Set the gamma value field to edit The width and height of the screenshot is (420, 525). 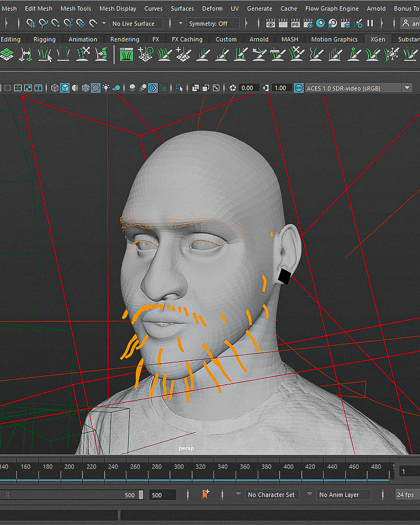tap(280, 88)
